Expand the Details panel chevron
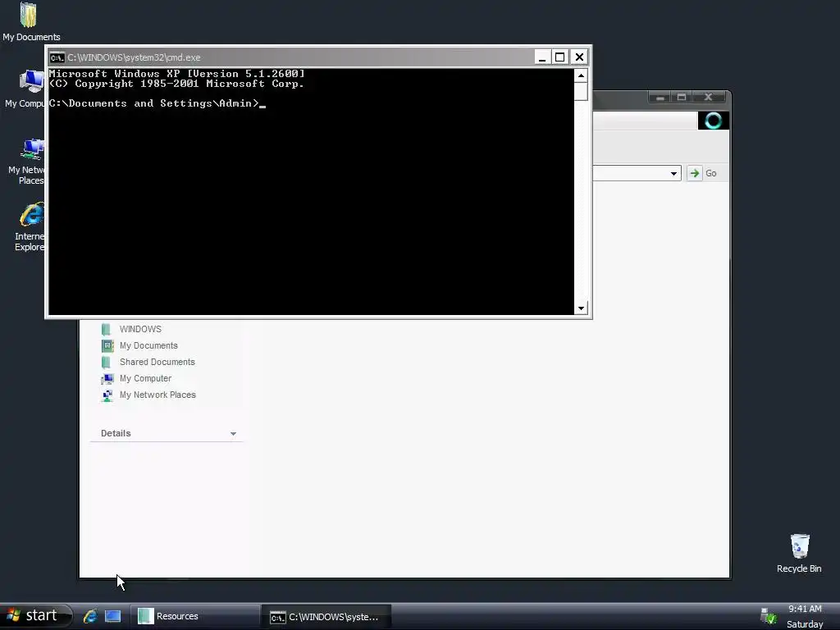The width and height of the screenshot is (840, 630). [x=233, y=433]
